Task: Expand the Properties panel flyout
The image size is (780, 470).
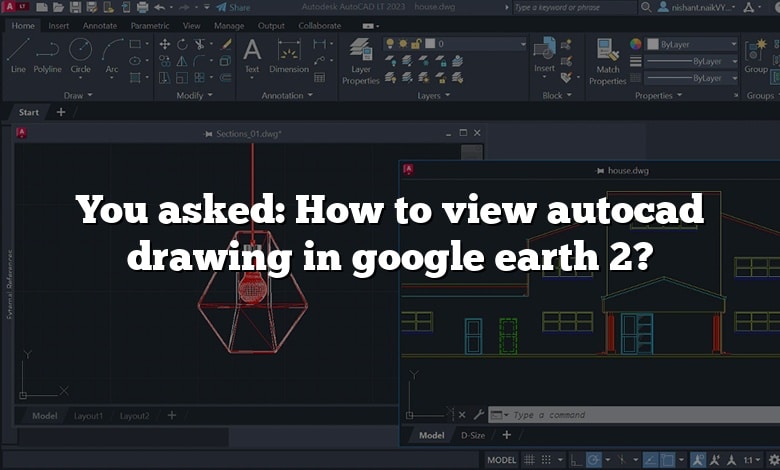Action: [x=658, y=95]
